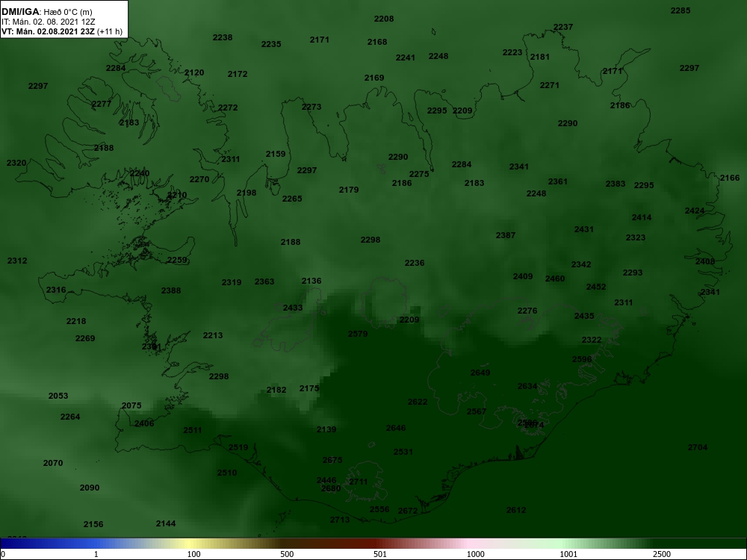
Task: Click the 2213 value label
Action: (213, 335)
